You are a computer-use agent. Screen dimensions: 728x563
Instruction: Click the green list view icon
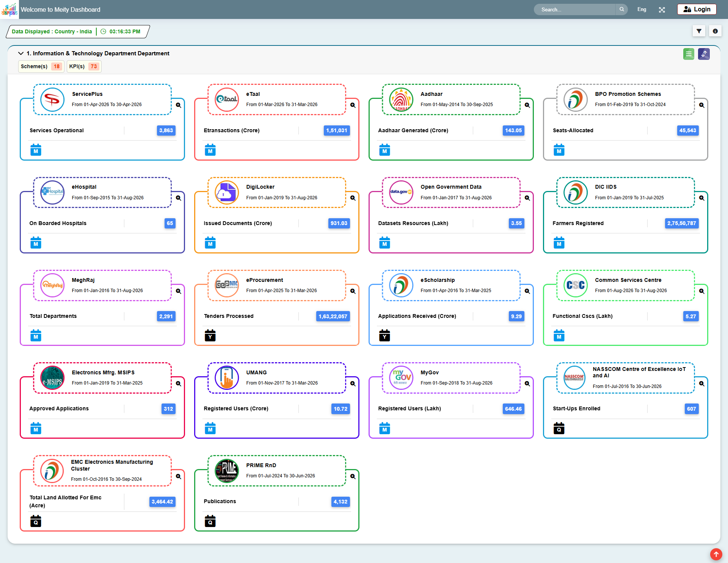point(689,54)
